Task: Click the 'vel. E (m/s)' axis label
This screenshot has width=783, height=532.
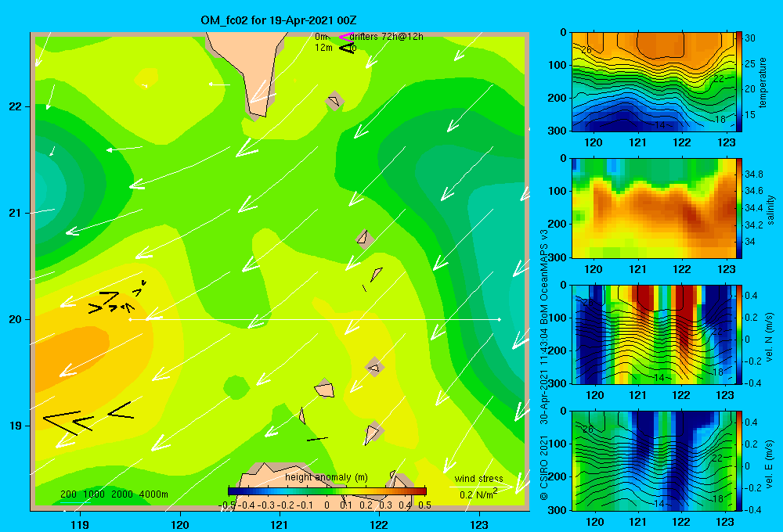Action: (769, 464)
